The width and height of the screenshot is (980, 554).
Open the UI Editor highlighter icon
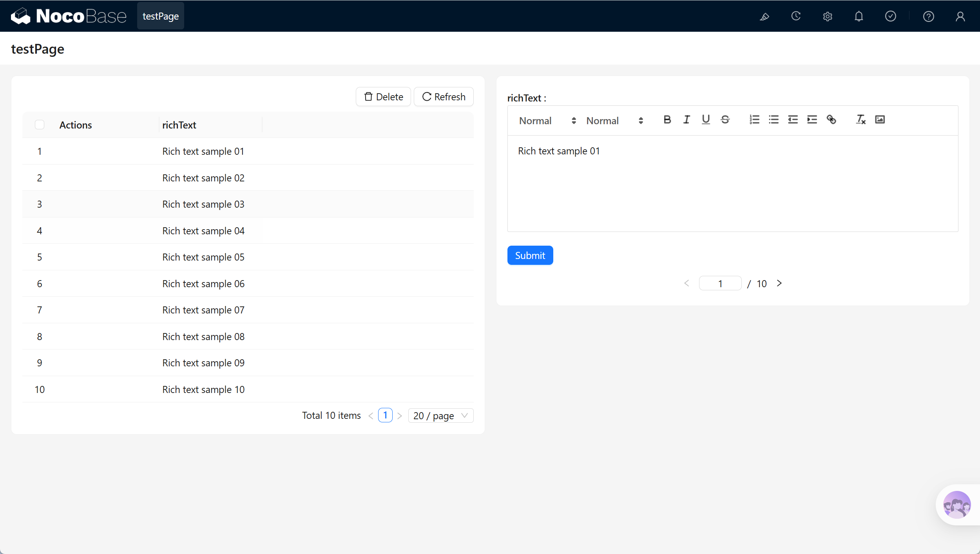point(764,16)
